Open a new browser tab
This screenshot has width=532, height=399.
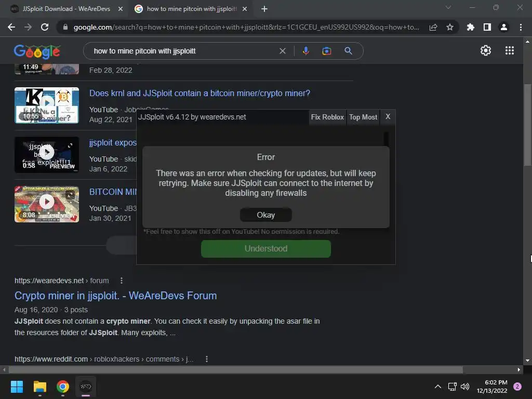[264, 9]
